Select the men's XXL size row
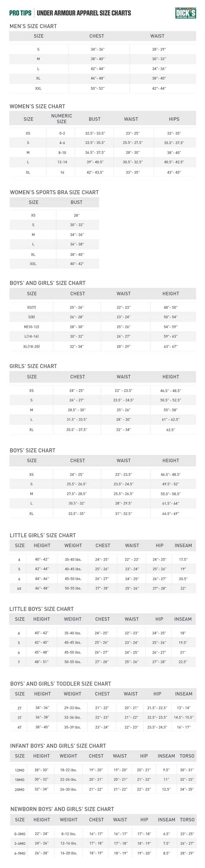 tap(102, 88)
